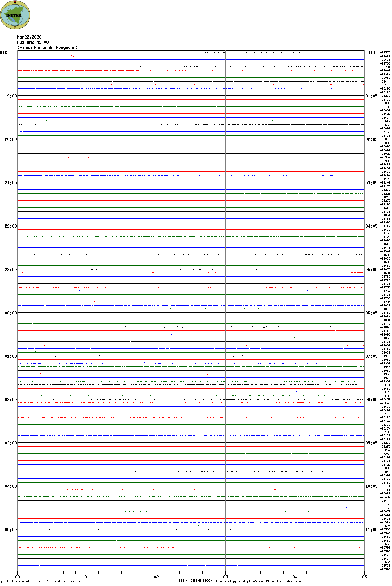The height and width of the screenshot is (586, 392).
Task: Click the UTC time header
Action: click(373, 53)
